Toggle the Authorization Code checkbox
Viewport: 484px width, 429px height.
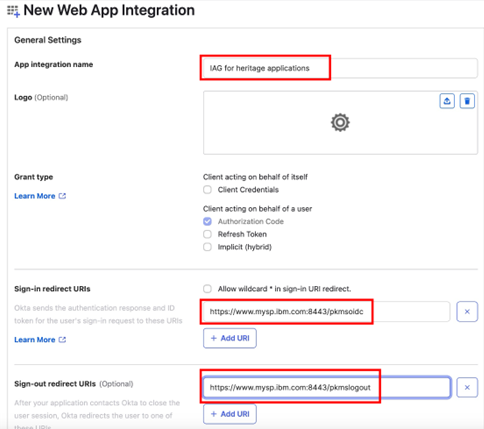coord(207,221)
